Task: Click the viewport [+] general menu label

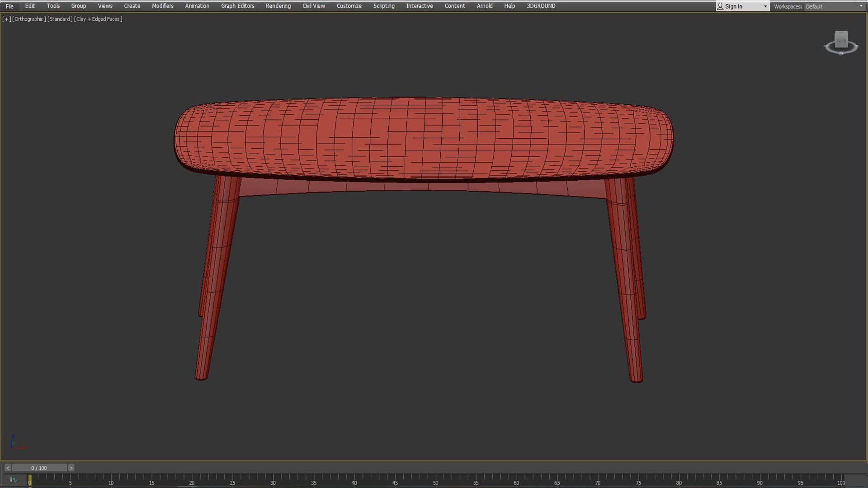Action: tap(6, 19)
